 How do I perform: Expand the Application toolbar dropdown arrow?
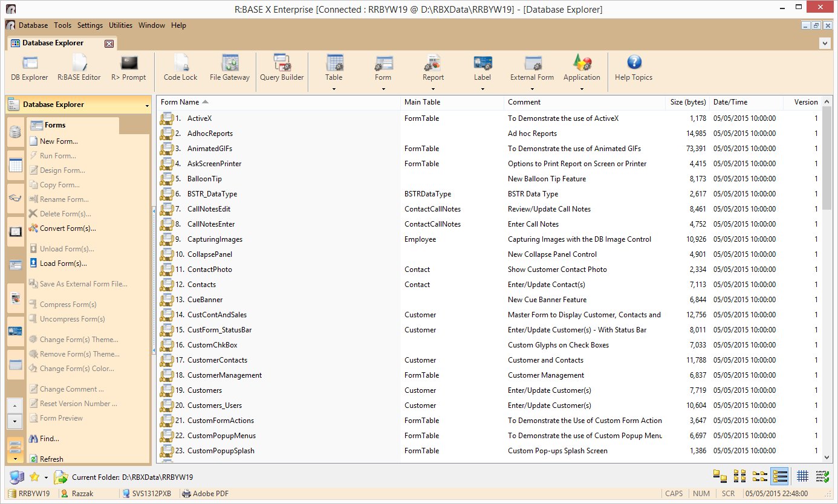tap(582, 89)
